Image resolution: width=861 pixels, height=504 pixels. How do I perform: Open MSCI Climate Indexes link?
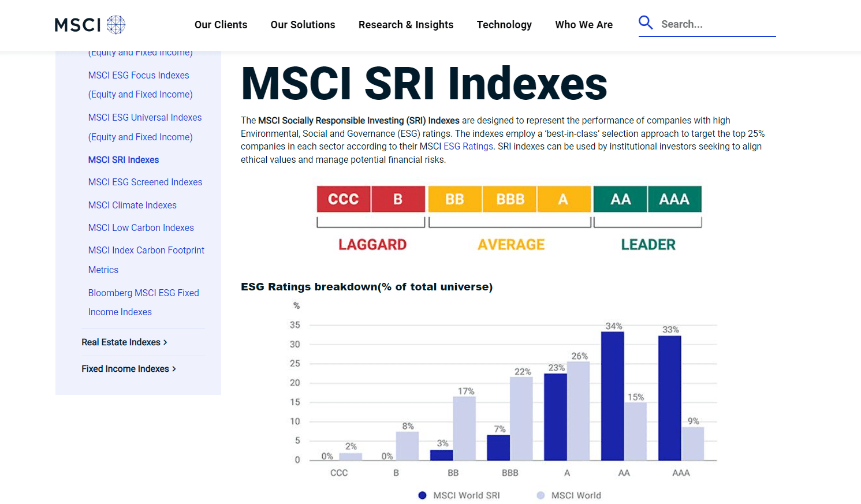132,206
